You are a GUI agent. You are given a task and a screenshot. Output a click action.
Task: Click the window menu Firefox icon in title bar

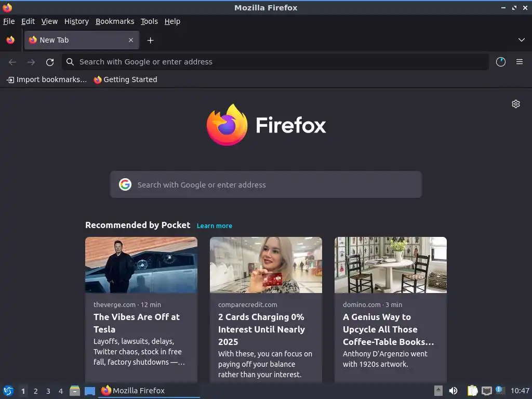click(x=7, y=7)
